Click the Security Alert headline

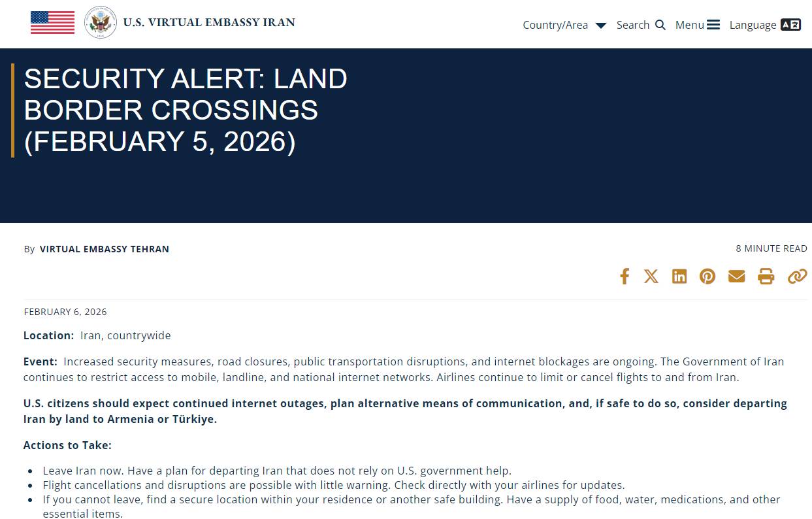click(x=186, y=110)
